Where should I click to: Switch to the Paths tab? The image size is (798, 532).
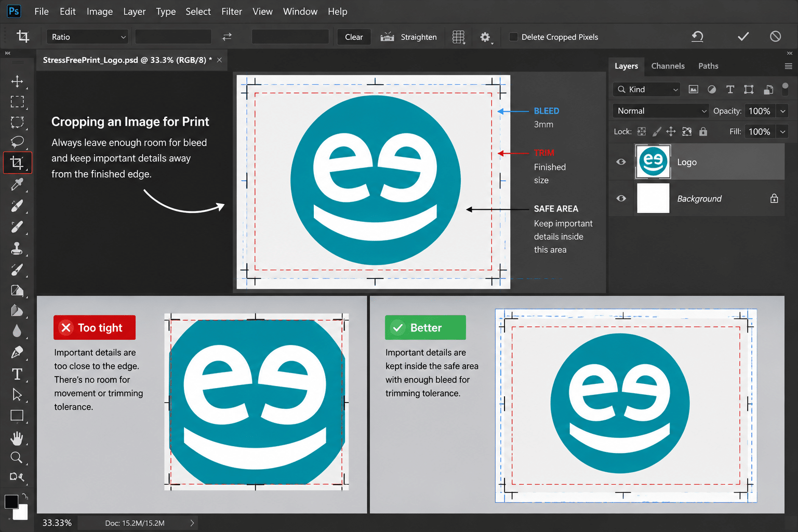(x=708, y=66)
